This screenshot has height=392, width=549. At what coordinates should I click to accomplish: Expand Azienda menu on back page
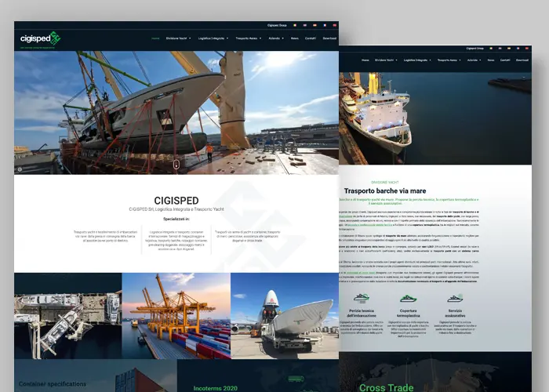click(x=474, y=60)
